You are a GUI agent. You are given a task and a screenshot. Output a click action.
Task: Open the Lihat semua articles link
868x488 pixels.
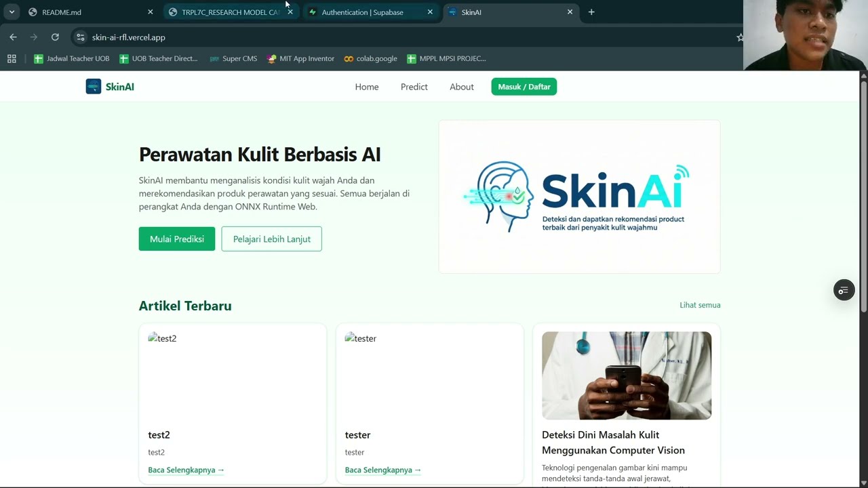[700, 305]
